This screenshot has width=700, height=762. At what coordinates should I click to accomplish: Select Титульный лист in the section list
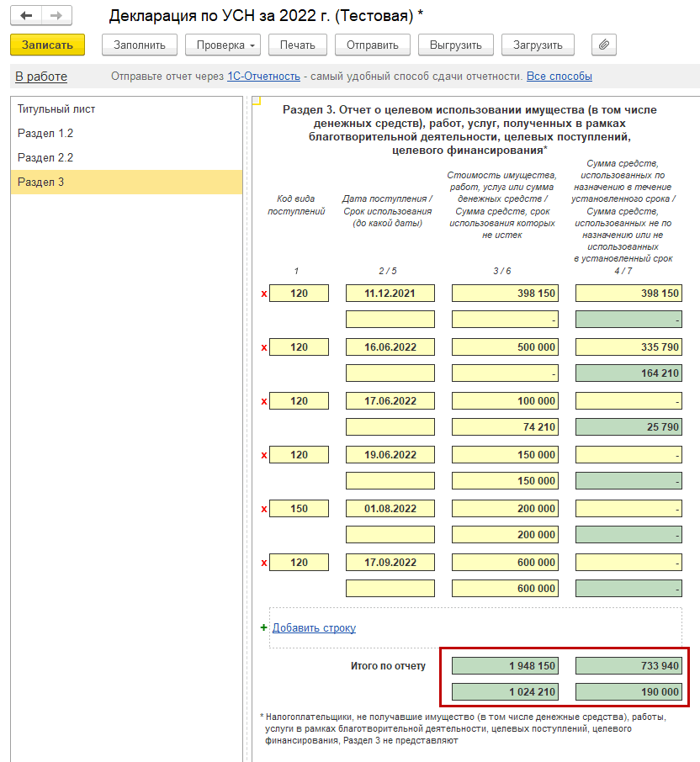coord(56,109)
